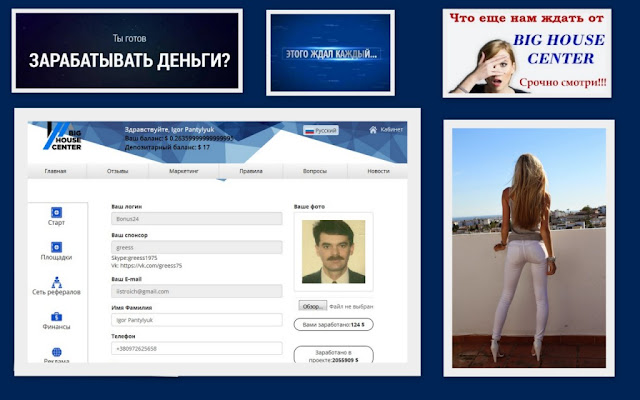Open the Площадки sidebar icon
The height and width of the screenshot is (400, 640).
(x=56, y=247)
